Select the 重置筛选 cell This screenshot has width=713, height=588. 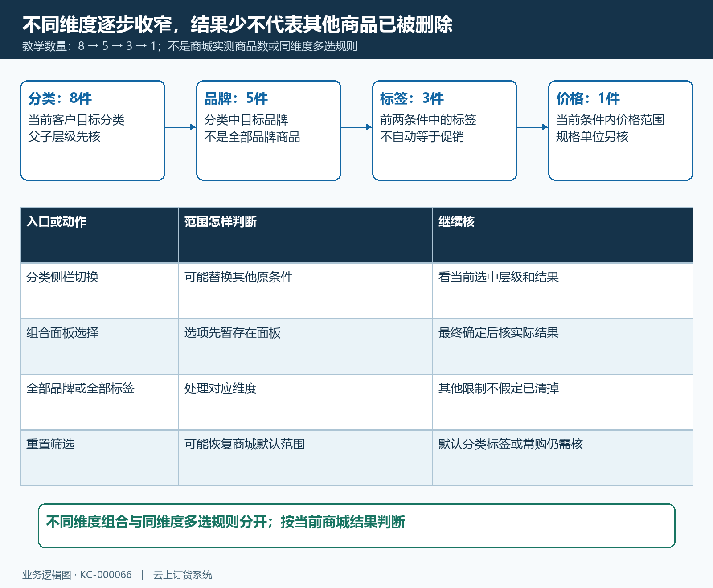[x=99, y=458]
